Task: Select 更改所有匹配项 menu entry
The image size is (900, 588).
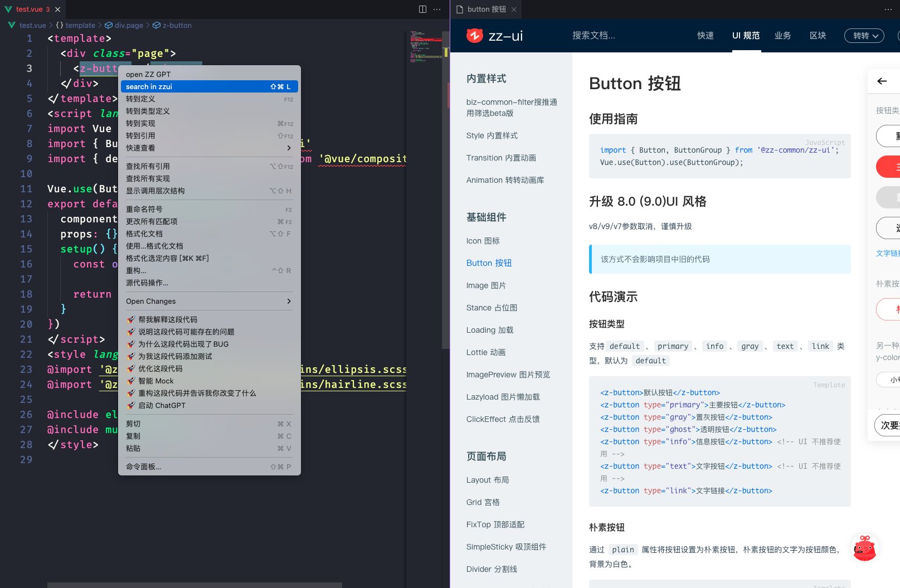Action: point(210,222)
